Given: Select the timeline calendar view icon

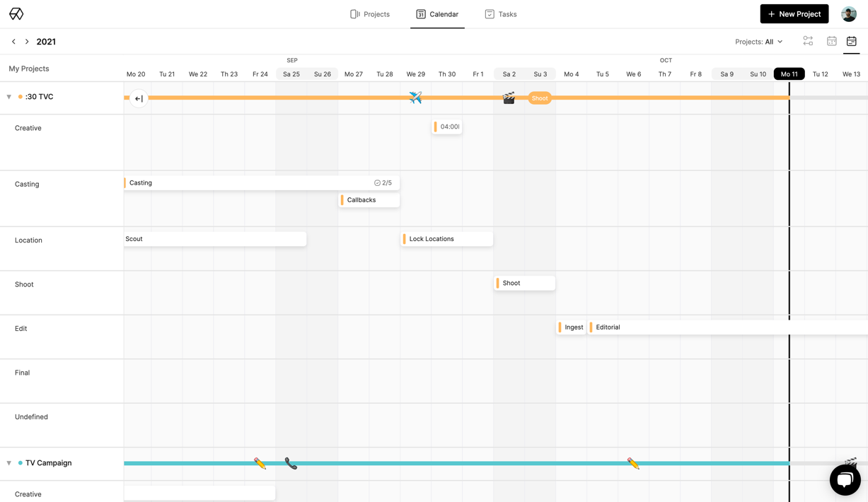Looking at the screenshot, I should point(851,42).
